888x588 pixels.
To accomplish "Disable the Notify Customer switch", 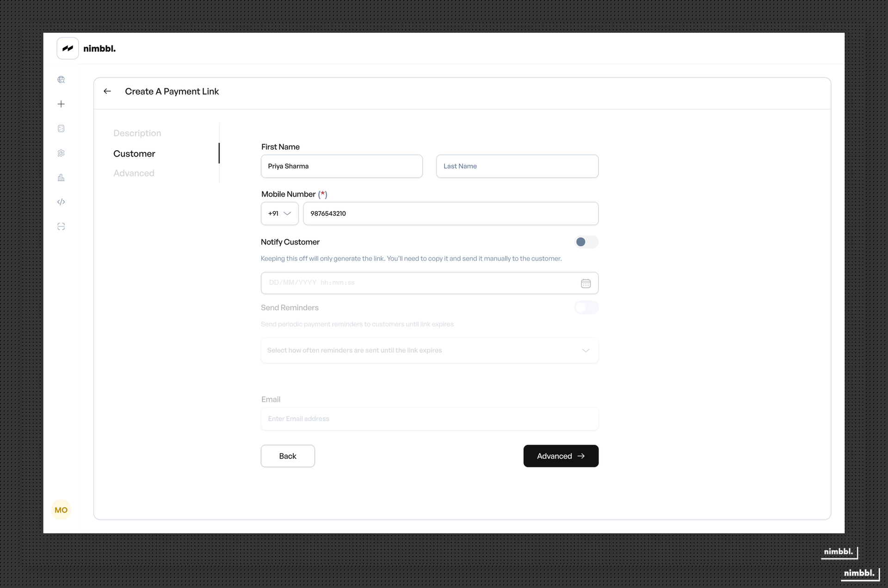I will (x=586, y=242).
